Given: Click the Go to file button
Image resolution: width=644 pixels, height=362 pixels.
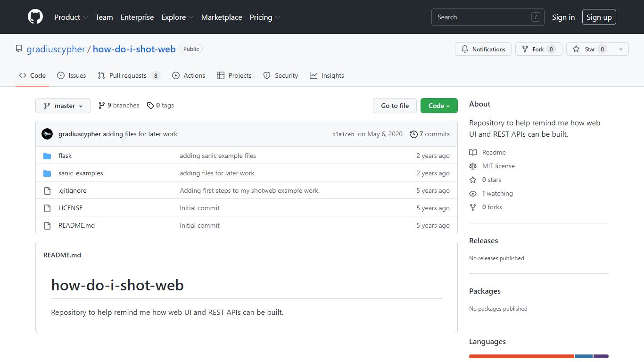Looking at the screenshot, I should [x=395, y=106].
